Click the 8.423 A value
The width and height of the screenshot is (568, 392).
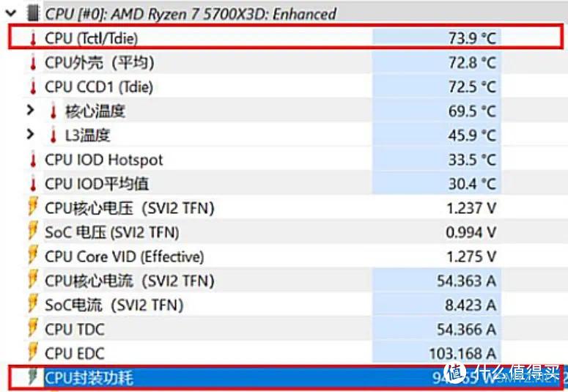click(471, 306)
